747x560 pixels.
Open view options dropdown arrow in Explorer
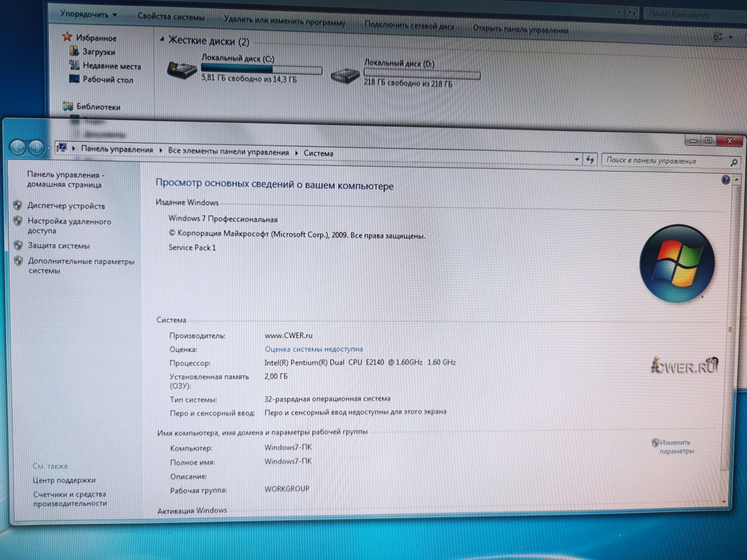click(730, 37)
